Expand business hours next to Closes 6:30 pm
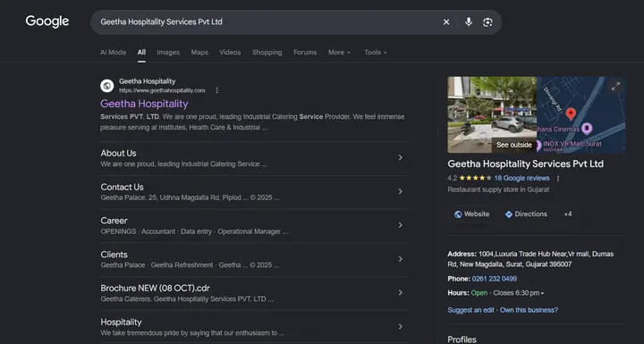The image size is (644, 344). pos(543,293)
